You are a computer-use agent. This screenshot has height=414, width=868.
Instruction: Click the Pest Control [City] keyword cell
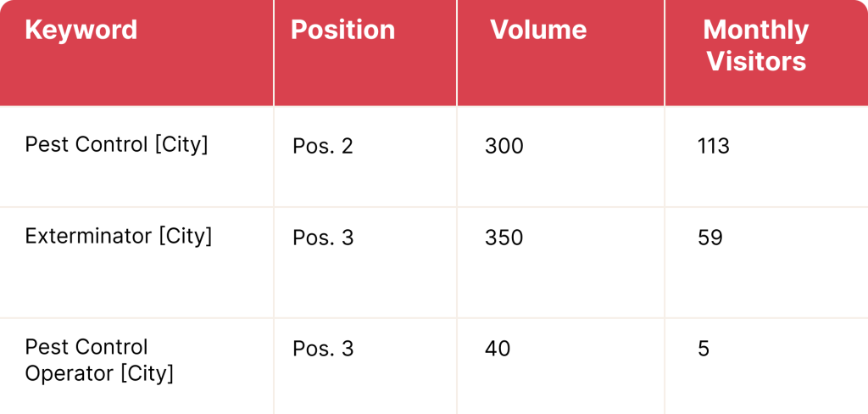click(117, 145)
